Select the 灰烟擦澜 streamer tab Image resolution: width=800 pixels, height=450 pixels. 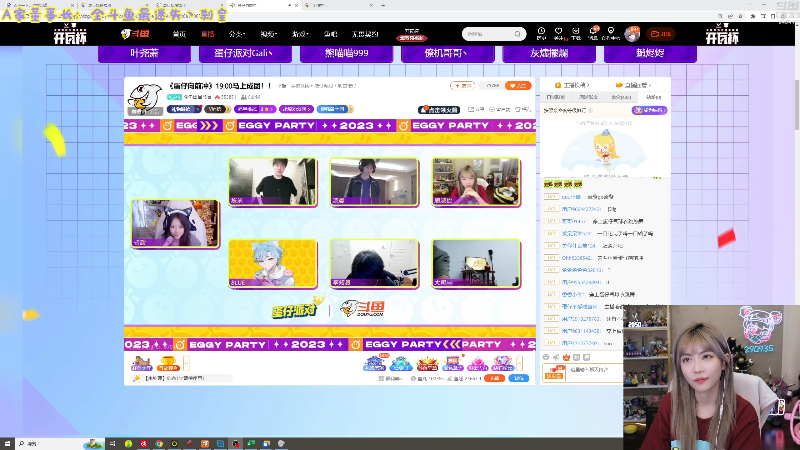click(549, 53)
